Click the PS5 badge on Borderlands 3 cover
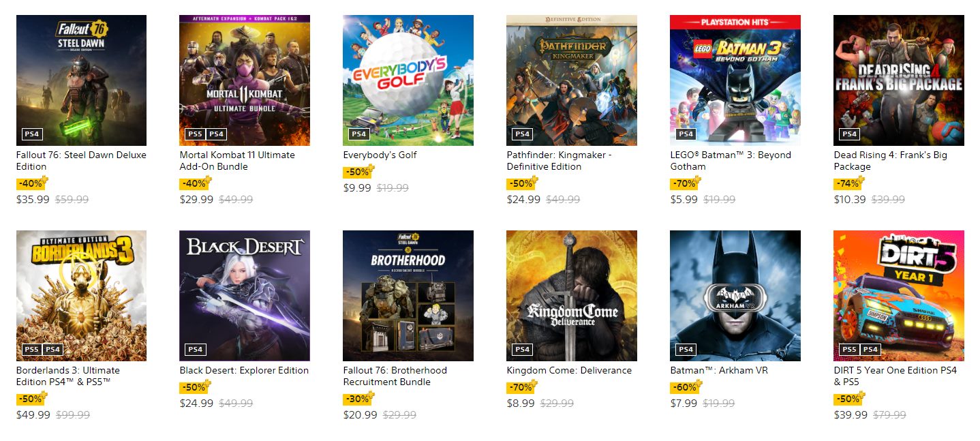The height and width of the screenshot is (441, 980). [x=31, y=350]
